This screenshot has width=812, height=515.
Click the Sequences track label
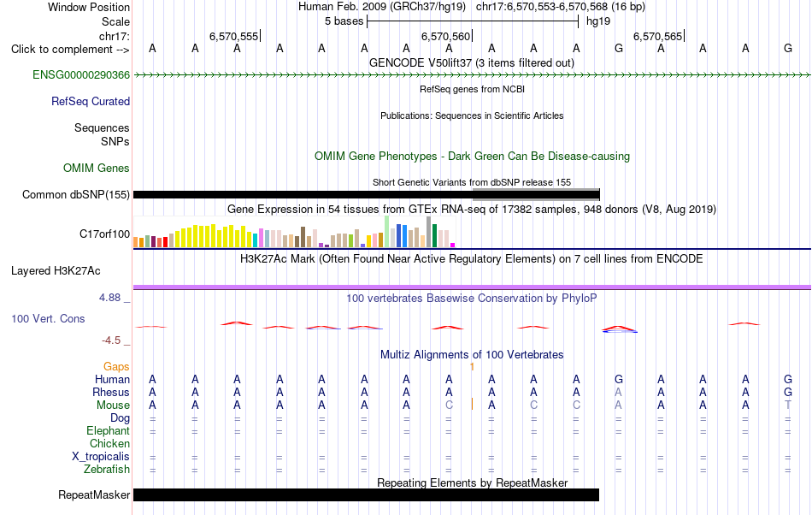point(102,128)
